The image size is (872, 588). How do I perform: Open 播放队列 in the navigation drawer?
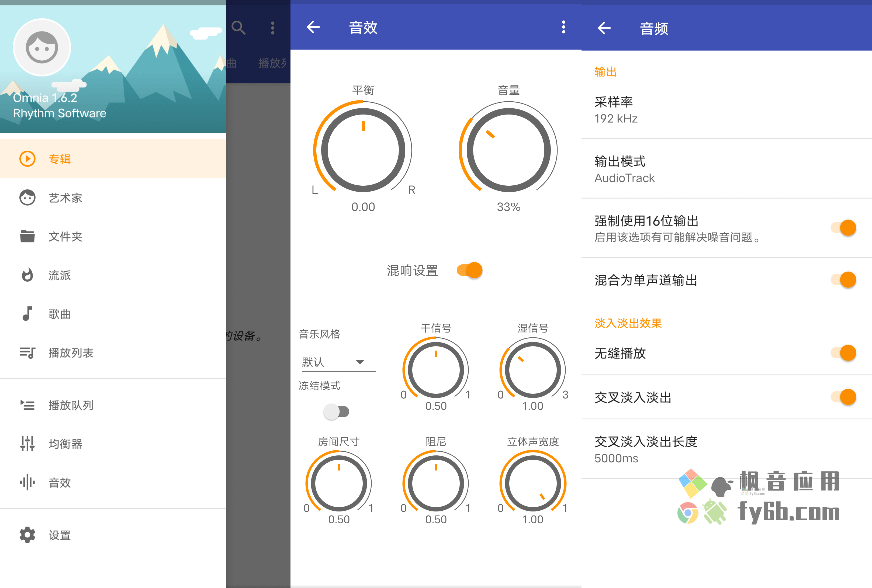[x=113, y=405]
